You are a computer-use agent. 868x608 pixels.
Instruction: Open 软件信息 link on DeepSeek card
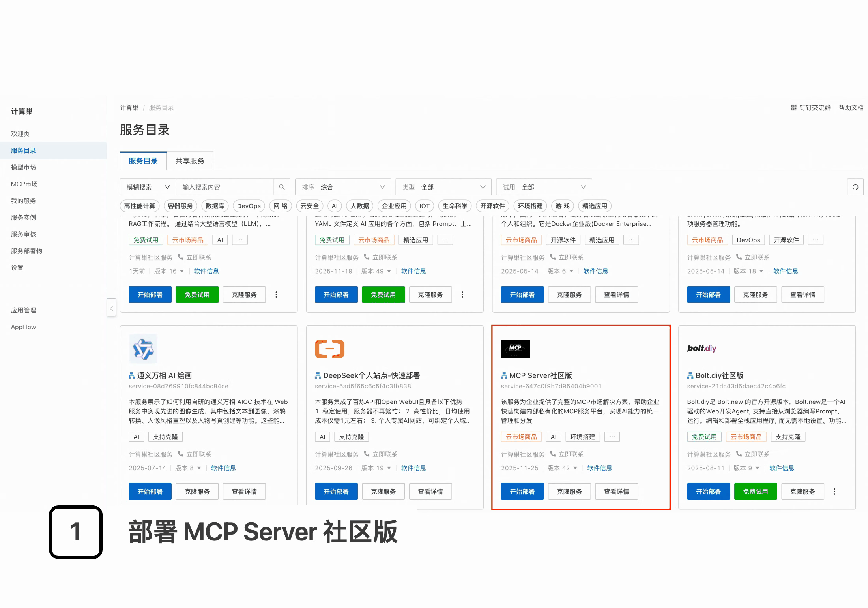tap(413, 468)
